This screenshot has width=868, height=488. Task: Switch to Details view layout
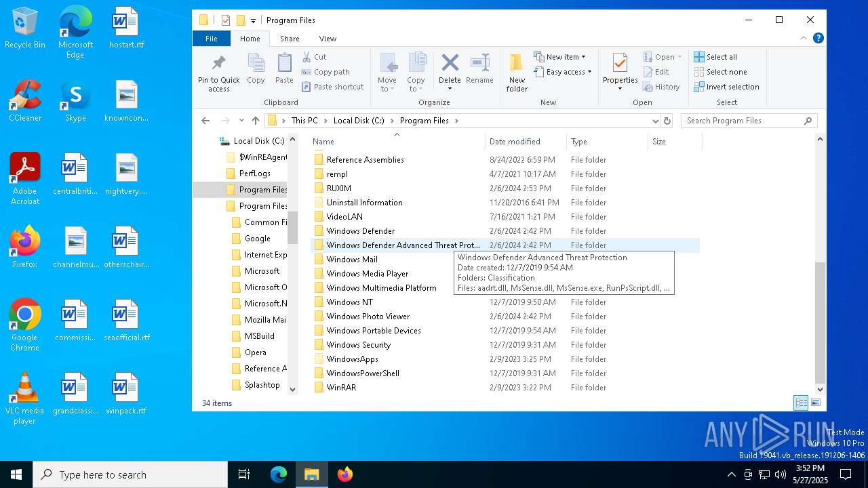[x=801, y=403]
